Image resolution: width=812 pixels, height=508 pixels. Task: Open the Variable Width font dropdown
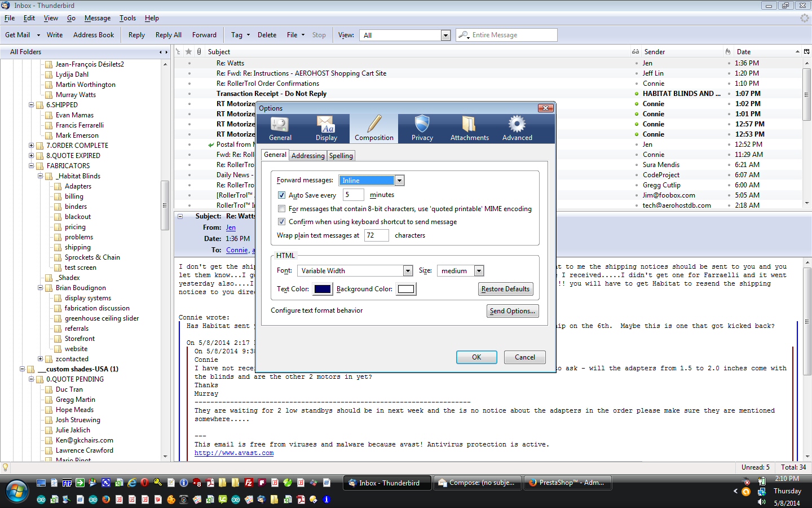[408, 271]
